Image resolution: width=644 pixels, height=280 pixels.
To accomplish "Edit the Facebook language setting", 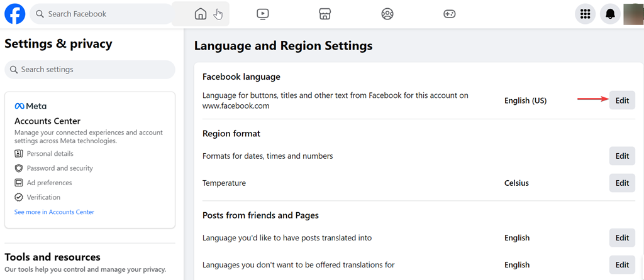I will pyautogui.click(x=622, y=100).
